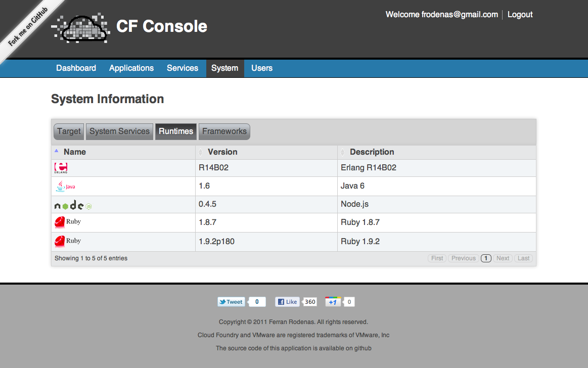Sort the table by Description column

pyautogui.click(x=436, y=152)
